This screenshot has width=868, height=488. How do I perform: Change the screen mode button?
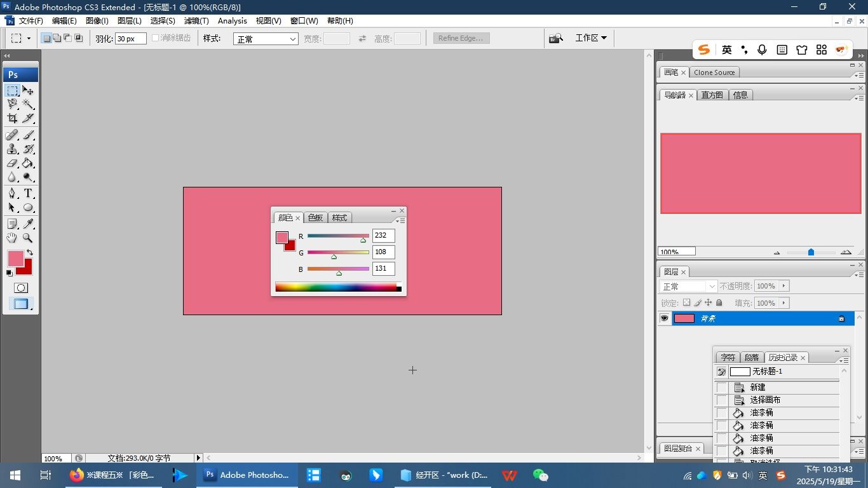coord(21,304)
